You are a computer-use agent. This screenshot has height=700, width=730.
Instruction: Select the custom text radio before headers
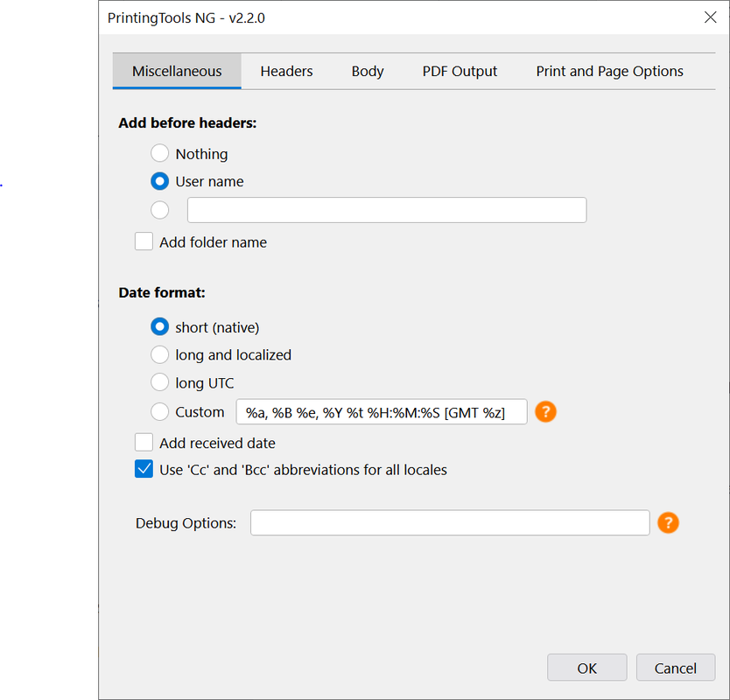pos(159,210)
